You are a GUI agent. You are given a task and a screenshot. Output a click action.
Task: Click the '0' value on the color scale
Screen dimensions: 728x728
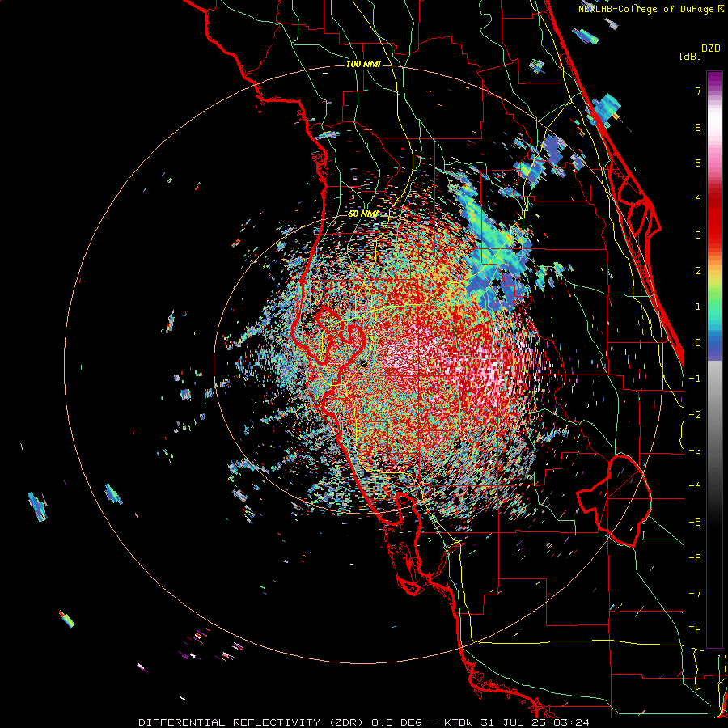point(698,343)
